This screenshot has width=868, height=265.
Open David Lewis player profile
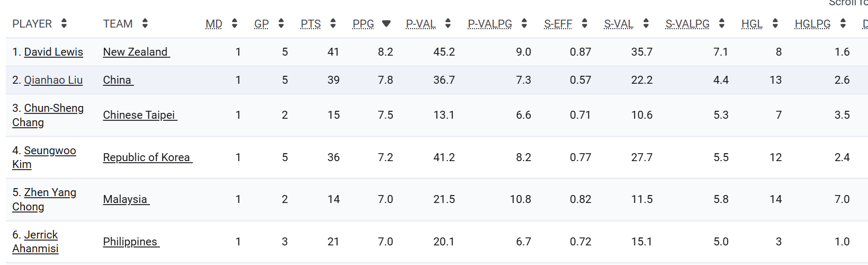(53, 52)
